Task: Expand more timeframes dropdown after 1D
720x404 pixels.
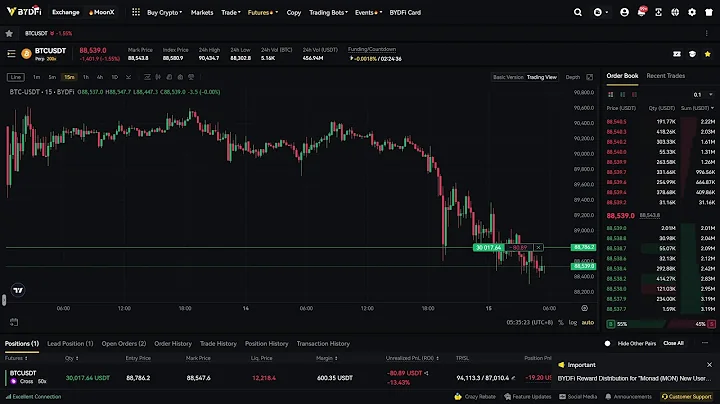Action: (128, 77)
